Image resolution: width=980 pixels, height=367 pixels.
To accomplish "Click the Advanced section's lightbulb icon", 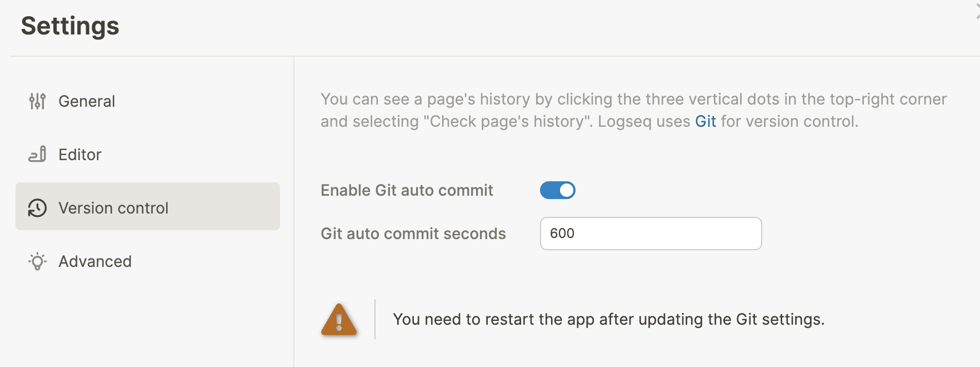I will tap(37, 261).
